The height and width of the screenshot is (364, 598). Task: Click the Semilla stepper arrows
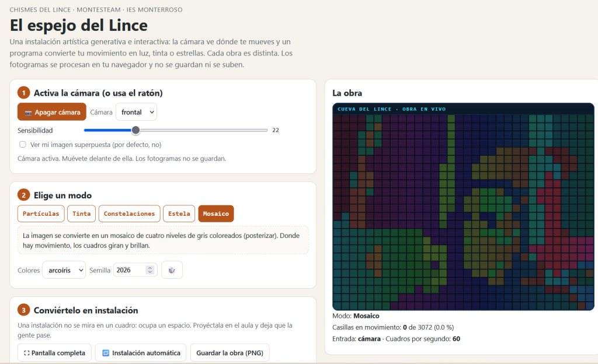coord(150,270)
